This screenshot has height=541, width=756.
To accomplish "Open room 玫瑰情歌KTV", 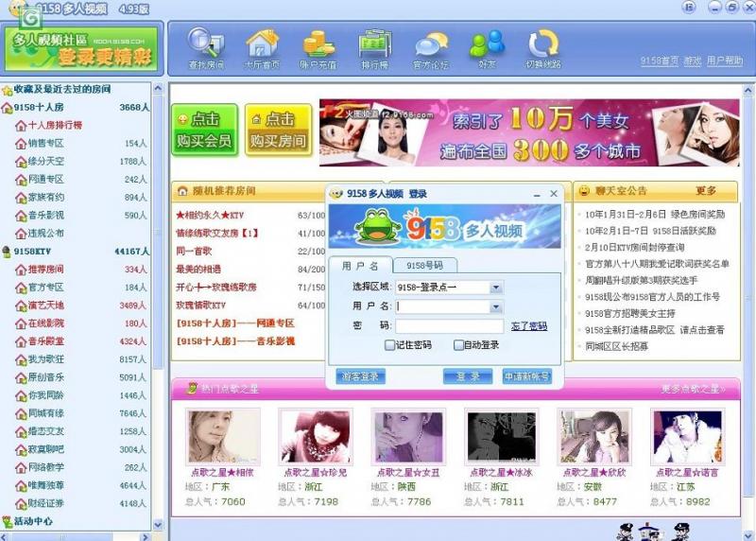I will click(200, 305).
